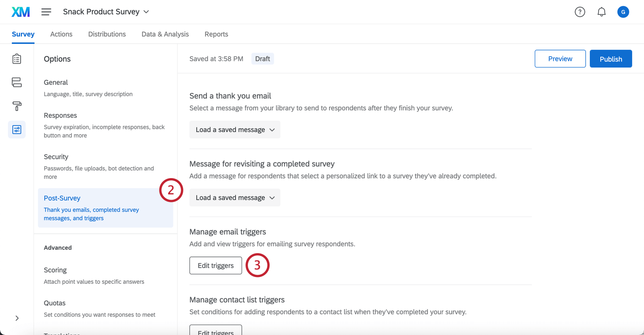Open the Scoring advanced option
The width and height of the screenshot is (644, 335).
[55, 270]
